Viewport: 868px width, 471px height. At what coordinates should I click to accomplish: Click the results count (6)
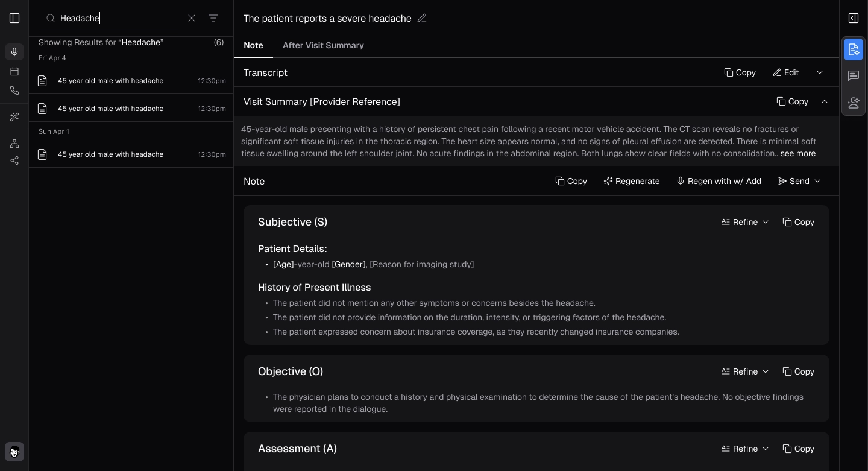coord(219,42)
